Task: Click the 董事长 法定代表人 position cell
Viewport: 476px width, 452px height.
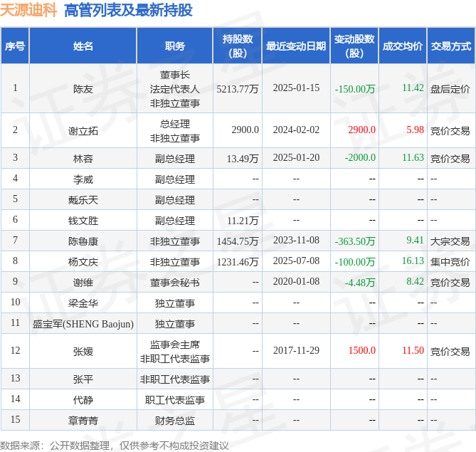Action: pyautogui.click(x=174, y=89)
